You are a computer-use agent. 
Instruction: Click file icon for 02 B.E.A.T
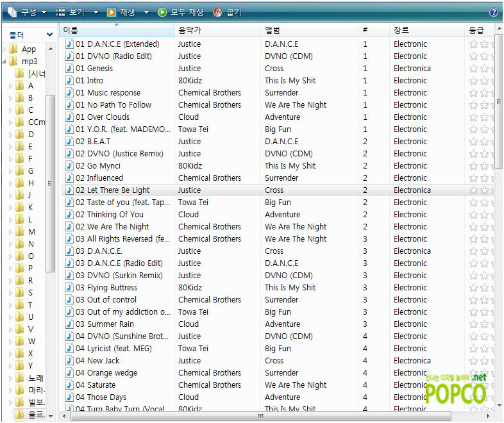coord(69,142)
